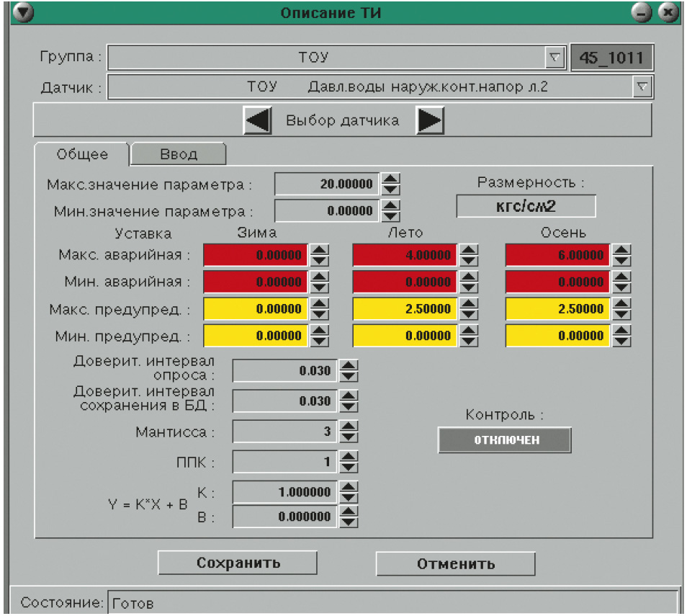Screen dimensions: 687x616
Task: Decrease Осень Мин. аварийная value
Action: [x=621, y=287]
